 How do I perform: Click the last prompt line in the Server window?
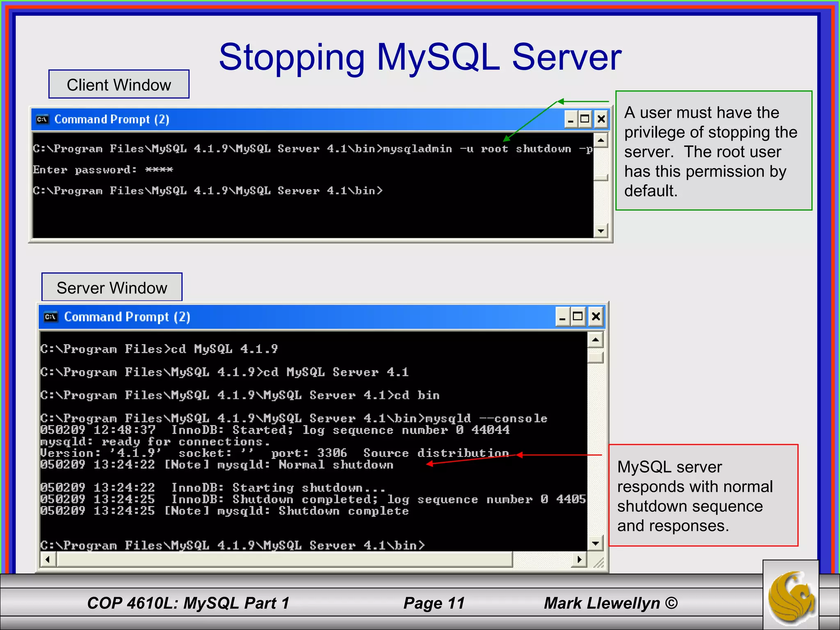point(233,545)
